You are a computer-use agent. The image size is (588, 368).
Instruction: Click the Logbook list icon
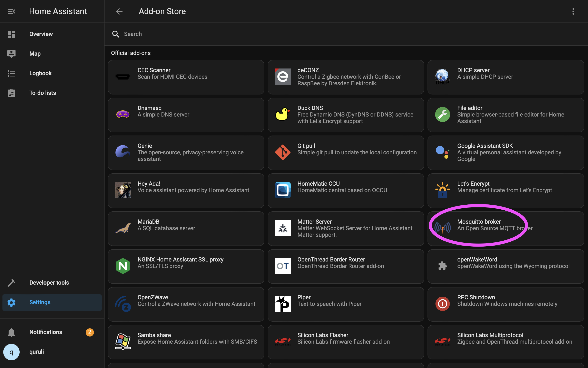[11, 73]
